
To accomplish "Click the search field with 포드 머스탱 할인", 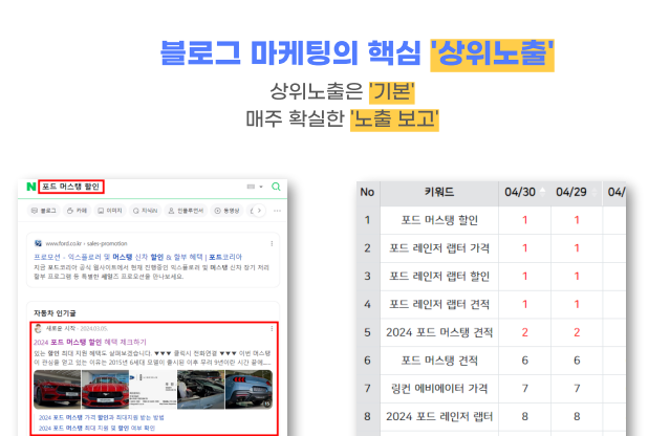I will click(71, 187).
